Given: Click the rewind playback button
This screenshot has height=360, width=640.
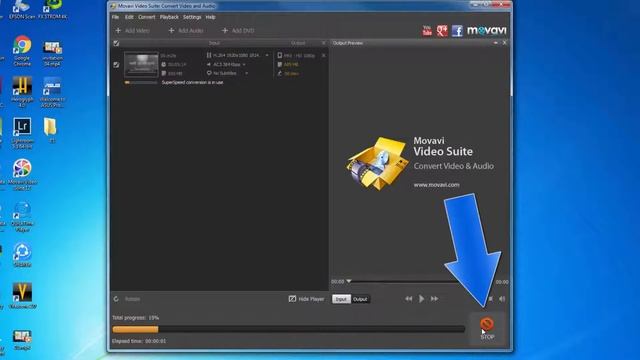Looking at the screenshot, I should click(409, 299).
